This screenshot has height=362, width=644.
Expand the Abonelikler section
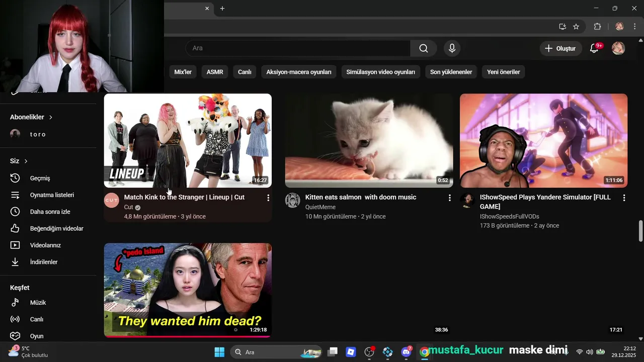pos(31,117)
